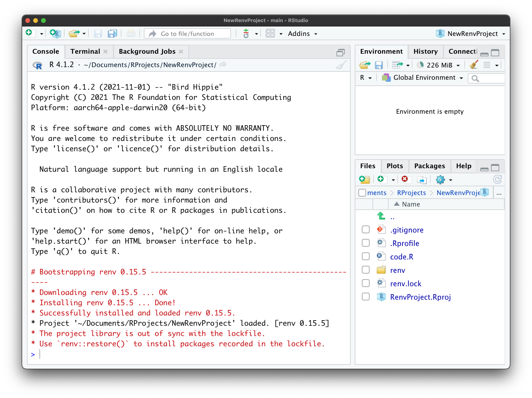This screenshot has width=532, height=398.
Task: Click the R project cube in Files breadcrumb
Action: [485, 192]
